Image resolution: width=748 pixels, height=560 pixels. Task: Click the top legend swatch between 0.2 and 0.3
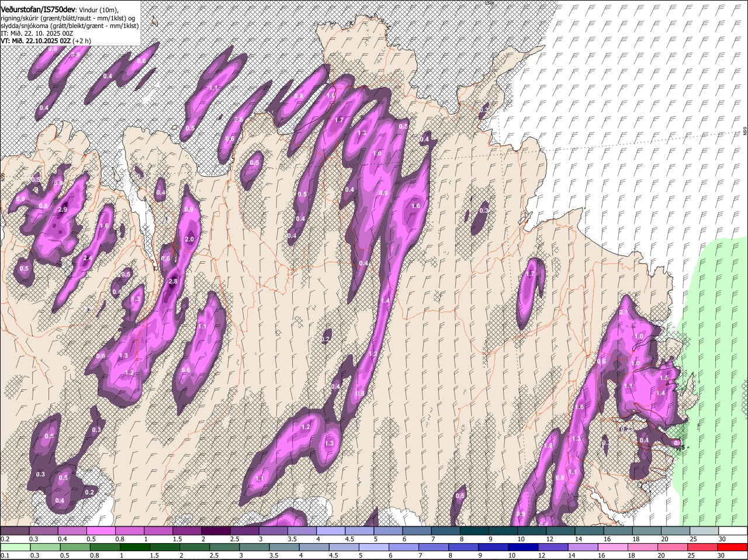[15, 530]
